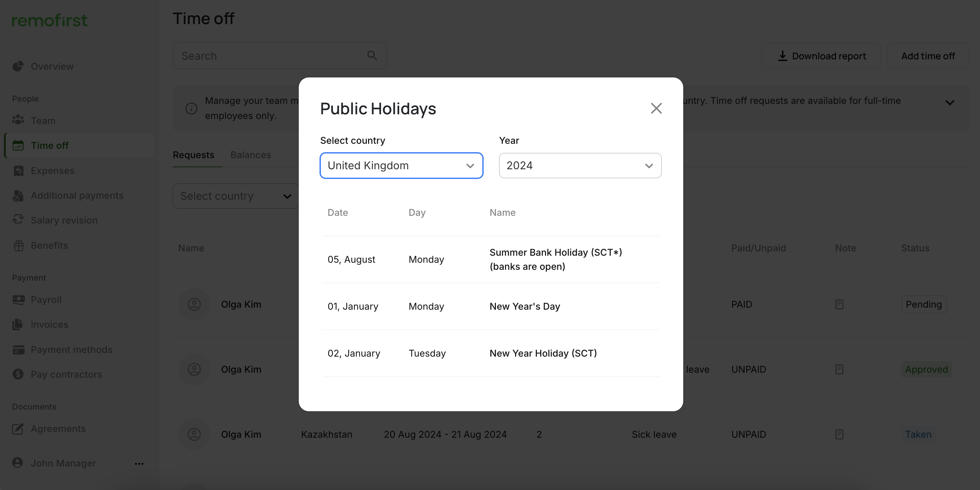Screen dimensions: 980x490
Task: Select the New Year's Day text
Action: tap(524, 306)
